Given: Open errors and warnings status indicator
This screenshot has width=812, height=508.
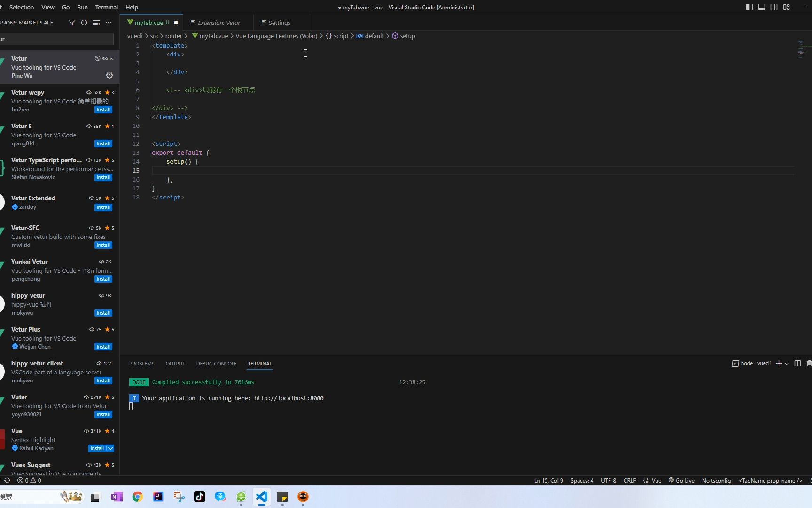Looking at the screenshot, I should tap(29, 480).
